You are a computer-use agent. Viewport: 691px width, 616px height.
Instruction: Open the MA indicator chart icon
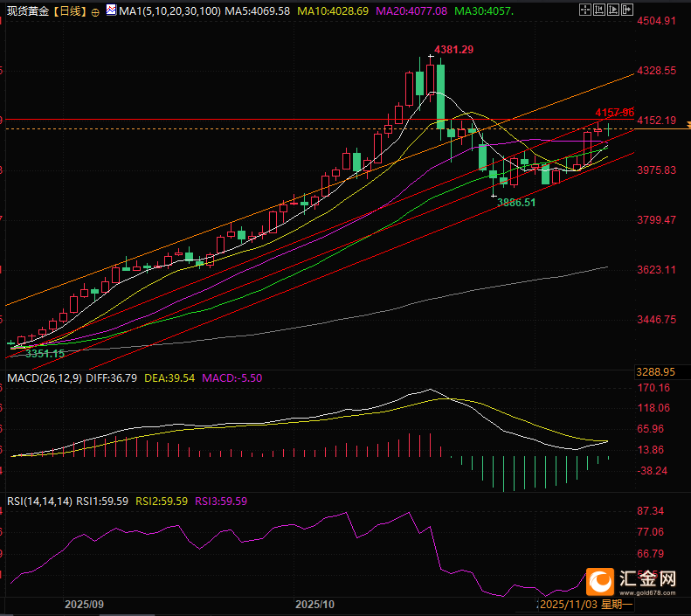pos(111,10)
